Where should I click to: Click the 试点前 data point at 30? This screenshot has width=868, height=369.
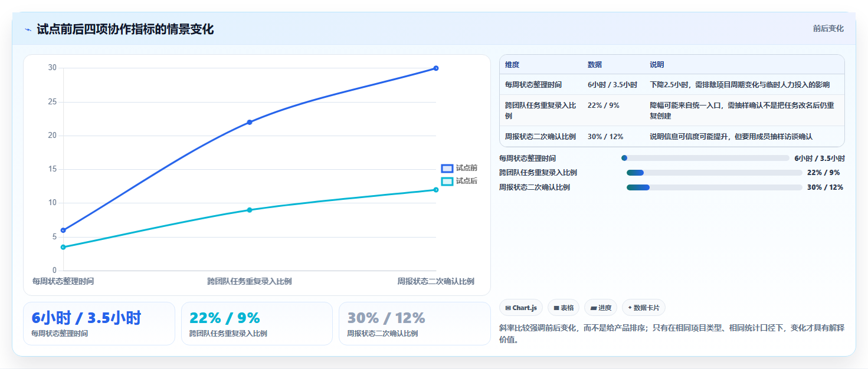point(436,68)
